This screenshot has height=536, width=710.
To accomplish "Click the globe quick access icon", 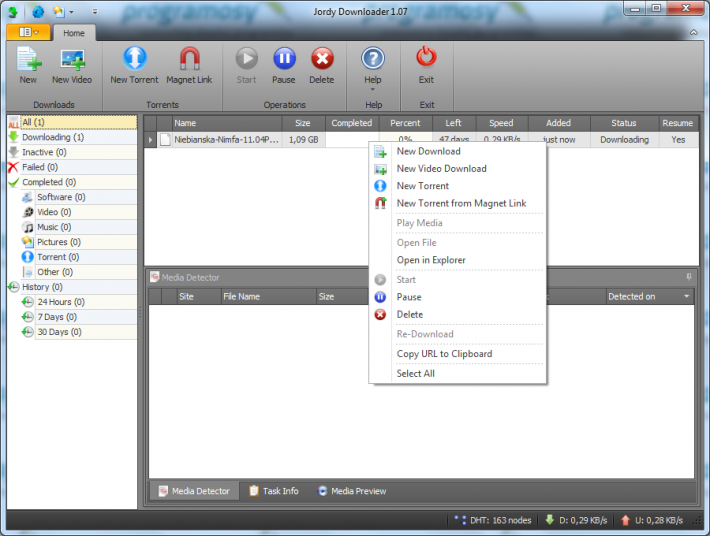I will point(38,11).
